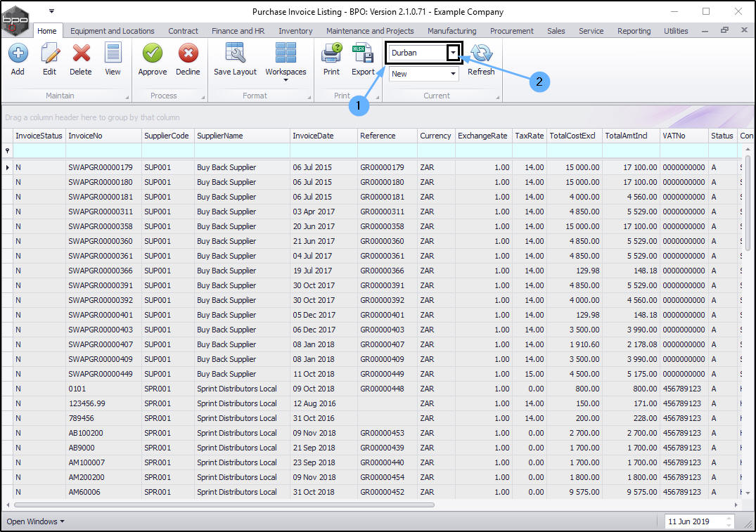The height and width of the screenshot is (532, 756).
Task: Open the New status dropdown
Action: click(x=453, y=74)
